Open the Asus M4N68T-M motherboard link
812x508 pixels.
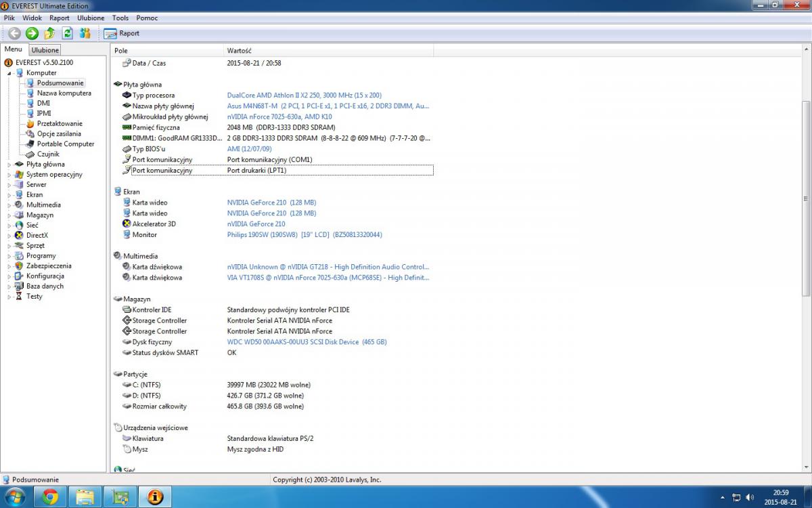[x=328, y=106]
